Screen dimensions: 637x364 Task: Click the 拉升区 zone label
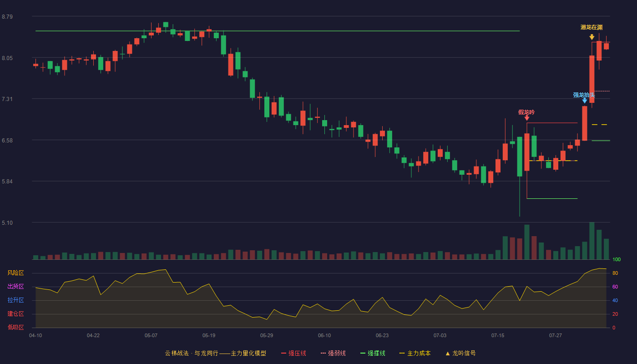[15, 300]
